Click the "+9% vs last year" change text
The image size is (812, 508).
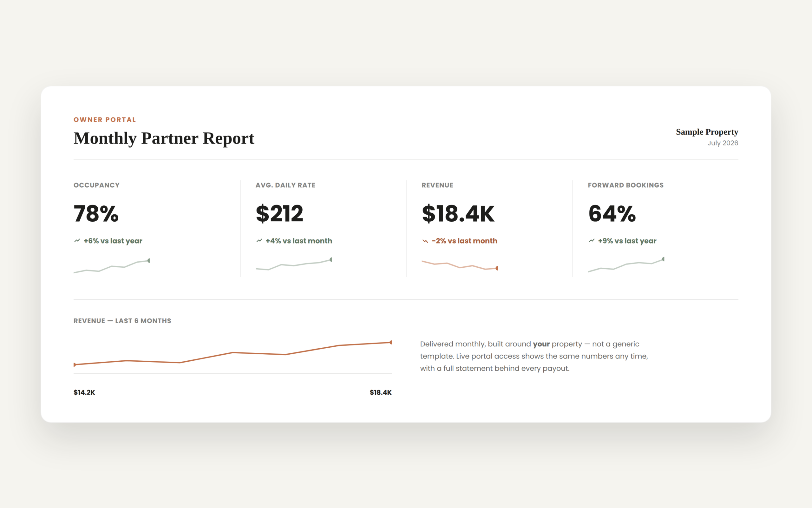627,241
